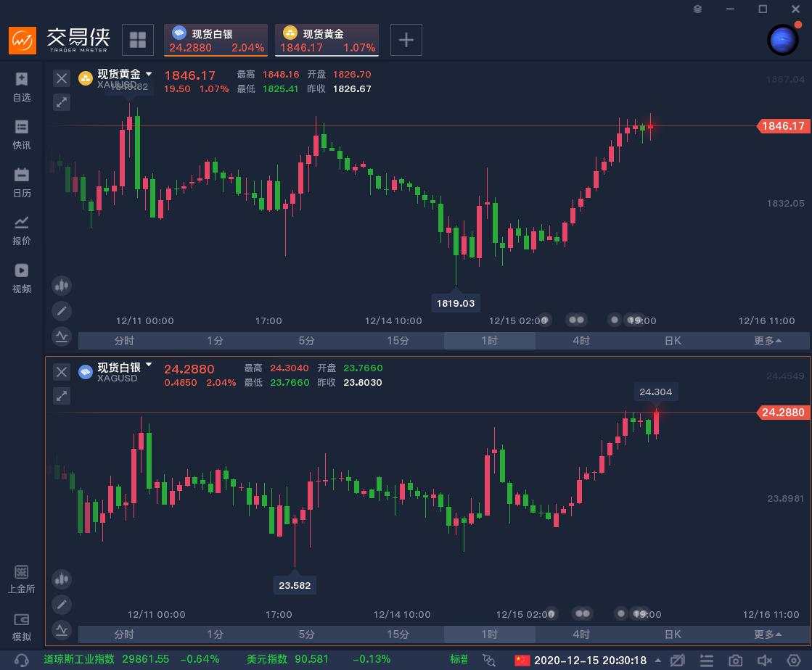Open the 模拟 simulation sidebar icon
Image resolution: width=812 pixels, height=670 pixels.
coord(21,627)
